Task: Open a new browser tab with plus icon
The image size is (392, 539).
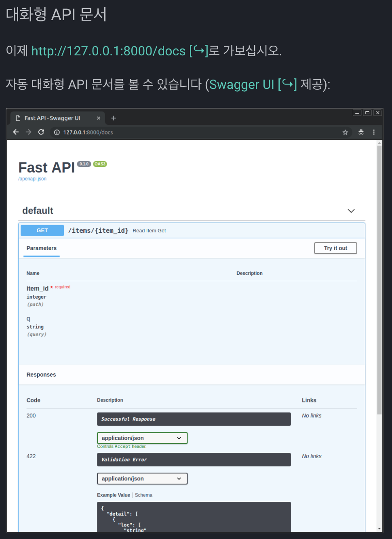Action: [114, 118]
